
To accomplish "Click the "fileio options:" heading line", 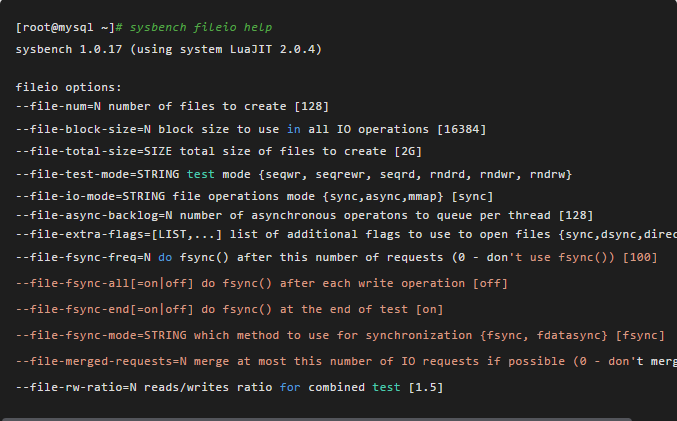I will pos(69,87).
